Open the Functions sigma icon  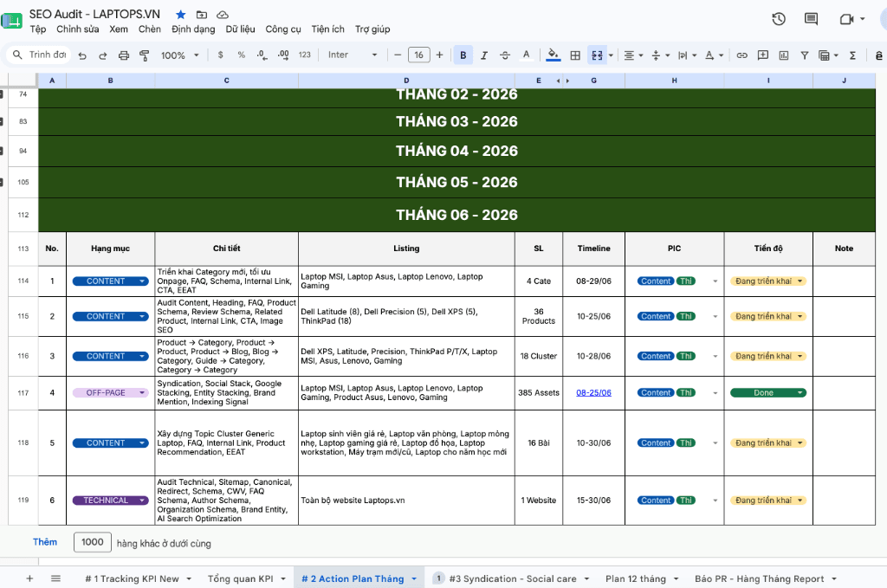[852, 55]
